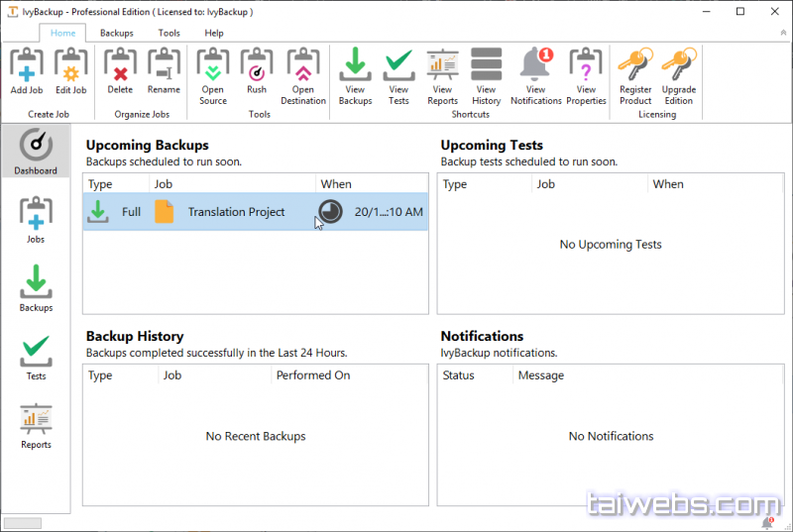Sort Upcoming Backups by When column
793x532 pixels.
pos(373,184)
